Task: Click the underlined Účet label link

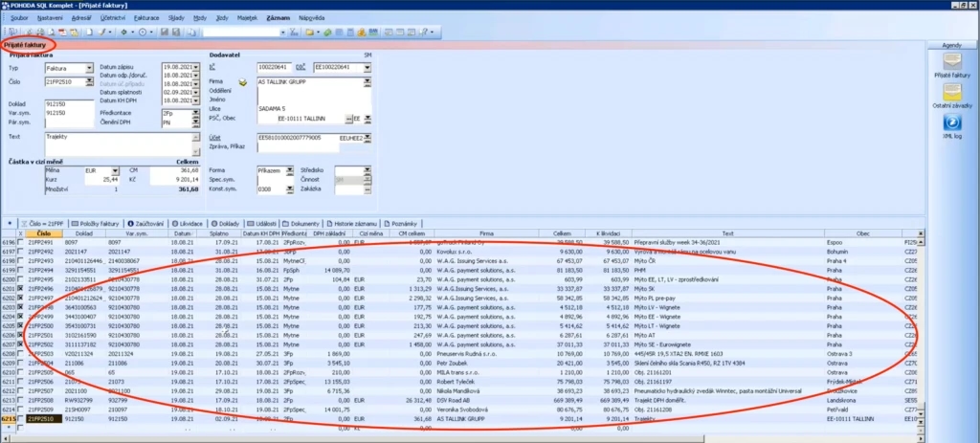Action: [215, 137]
